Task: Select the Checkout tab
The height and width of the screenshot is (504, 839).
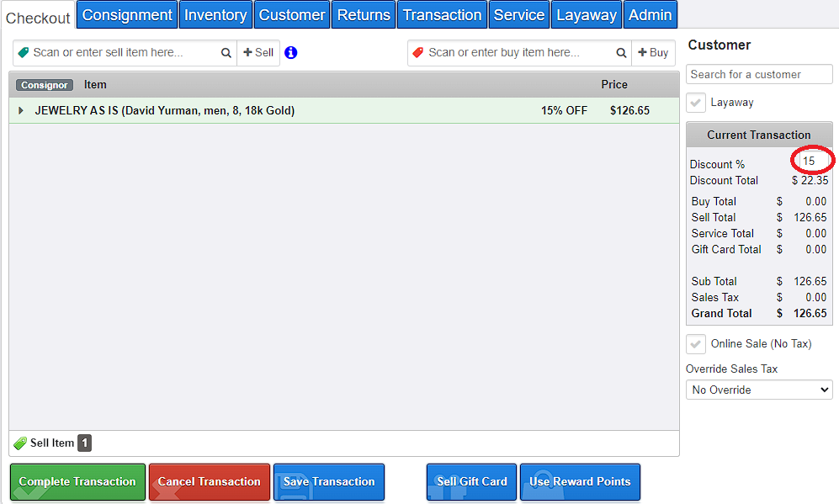Action: click(38, 18)
